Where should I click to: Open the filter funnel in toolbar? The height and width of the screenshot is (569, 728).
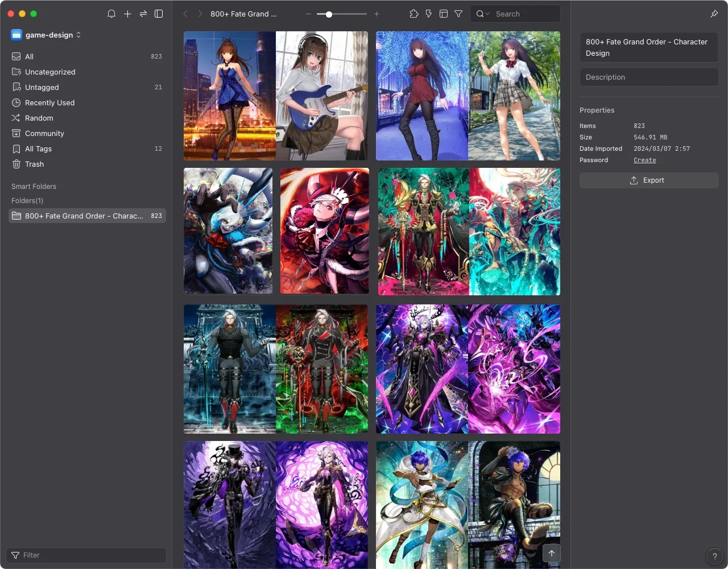[458, 14]
